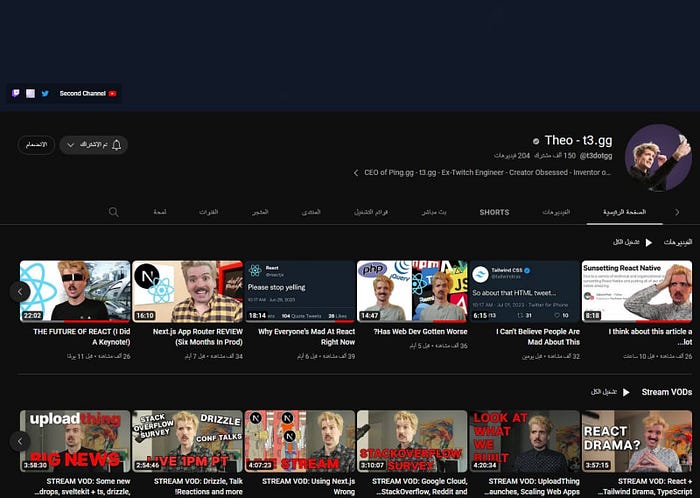
Task: Open the Theo - t3.gg channel avatar
Action: pyautogui.click(x=658, y=158)
